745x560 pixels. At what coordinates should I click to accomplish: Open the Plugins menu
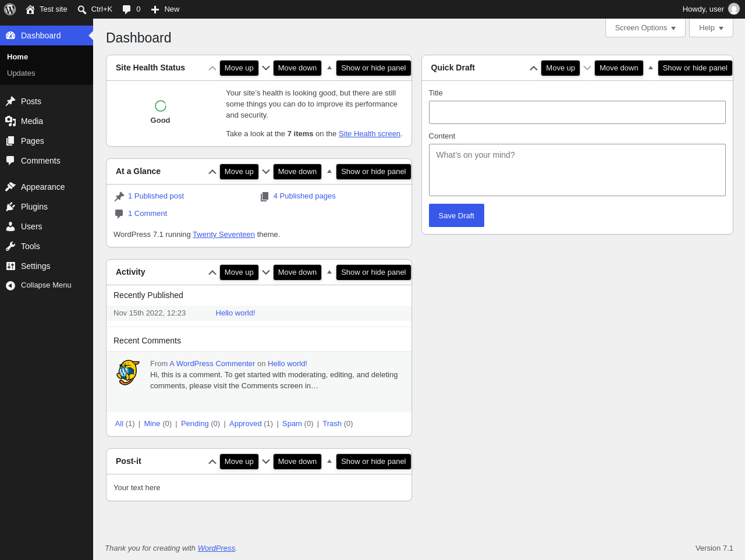[47, 207]
